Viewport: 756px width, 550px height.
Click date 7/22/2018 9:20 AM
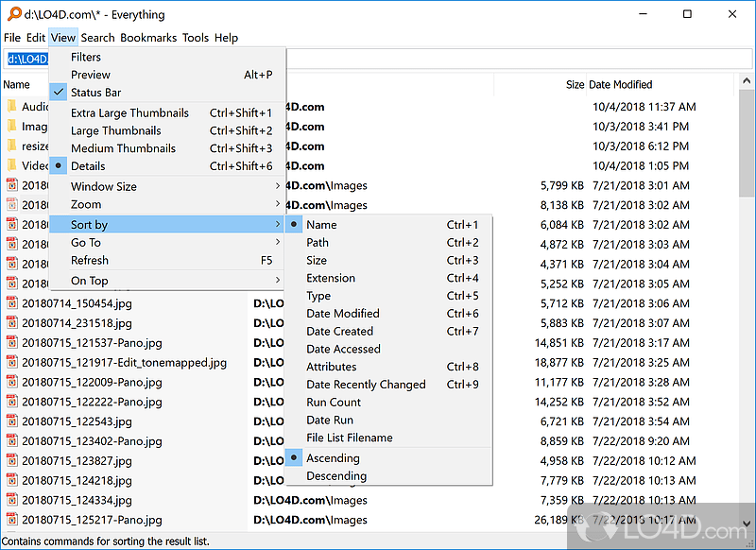pyautogui.click(x=641, y=441)
